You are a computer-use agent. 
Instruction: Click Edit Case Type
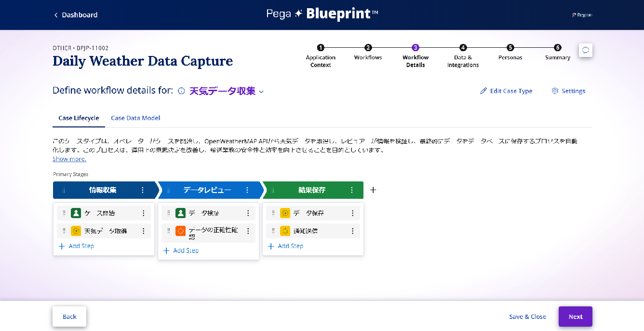tap(506, 91)
